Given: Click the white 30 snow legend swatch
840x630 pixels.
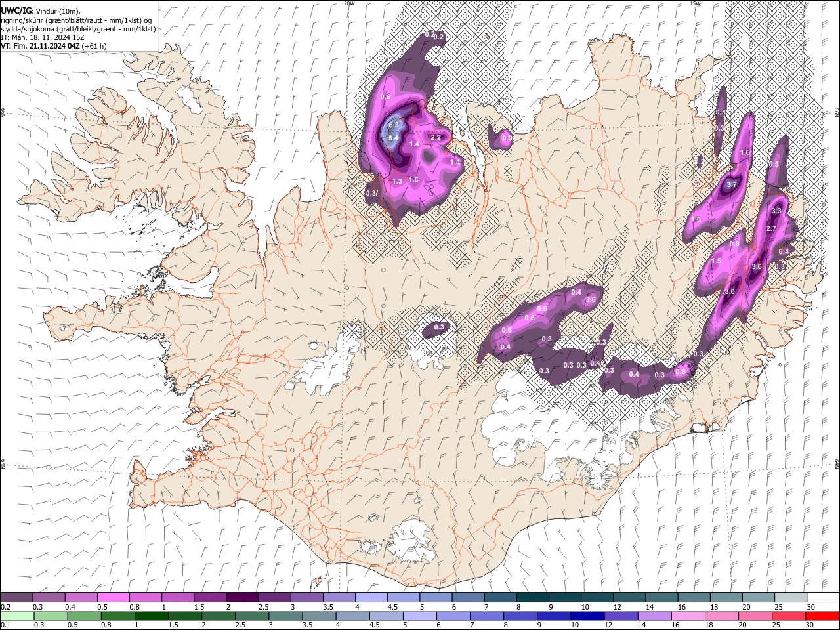Looking at the screenshot, I should (x=823, y=597).
